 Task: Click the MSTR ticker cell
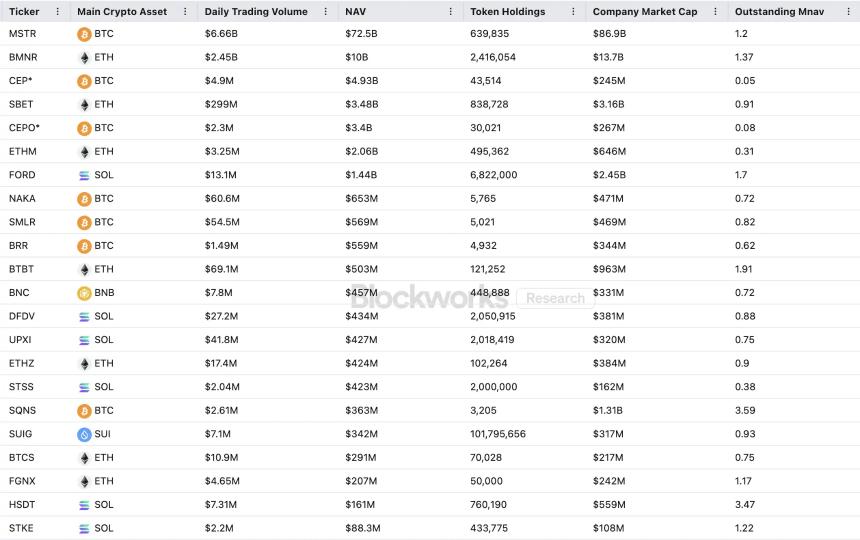tap(22, 34)
